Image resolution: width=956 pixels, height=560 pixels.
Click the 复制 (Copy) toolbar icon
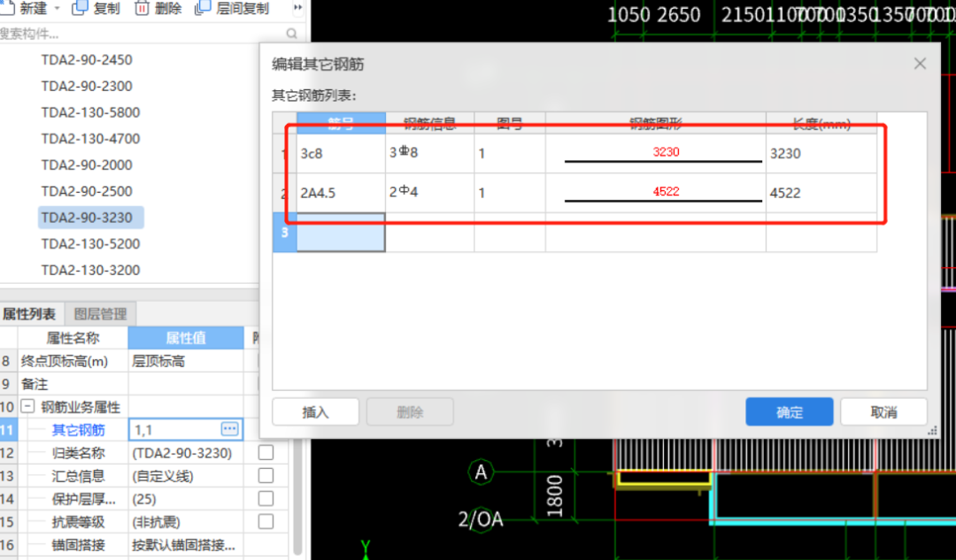(80, 8)
